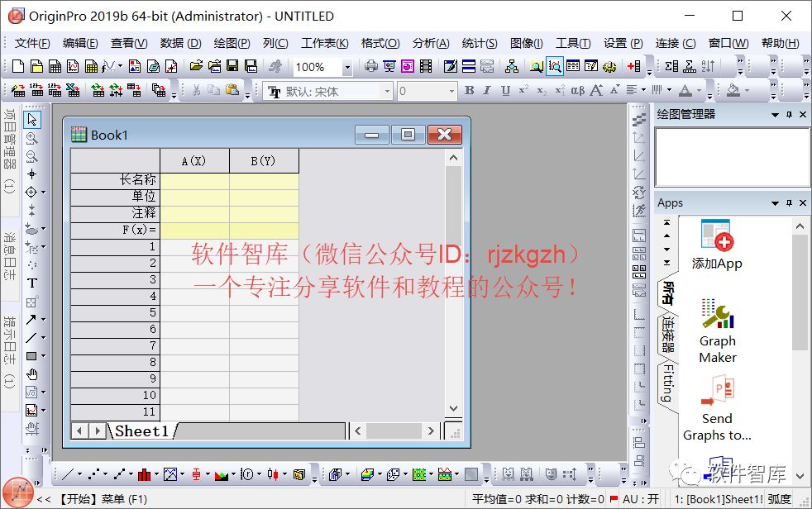Toggle Subscript formatting
Image resolution: width=812 pixels, height=509 pixels.
(x=541, y=90)
